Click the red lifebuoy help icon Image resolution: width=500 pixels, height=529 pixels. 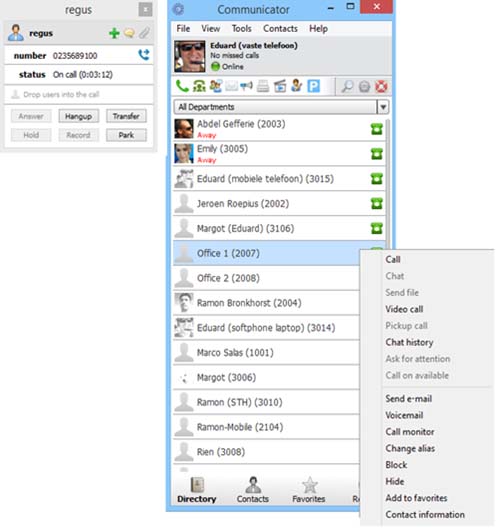pos(381,86)
